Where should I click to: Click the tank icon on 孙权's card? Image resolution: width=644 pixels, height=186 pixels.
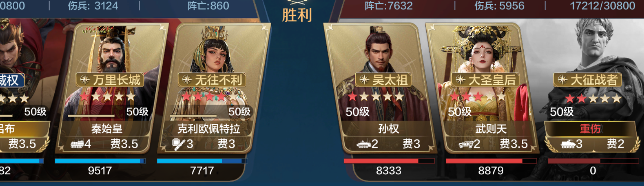(364, 144)
